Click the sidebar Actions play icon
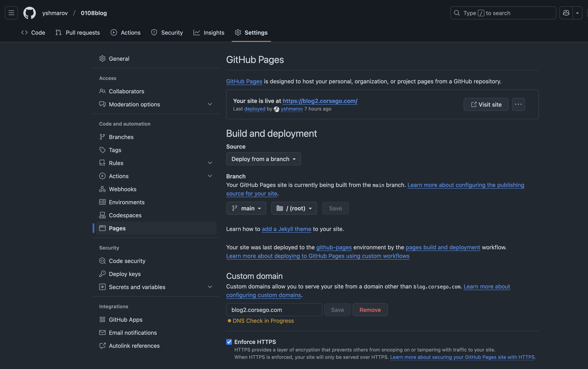588x369 pixels. [x=102, y=176]
